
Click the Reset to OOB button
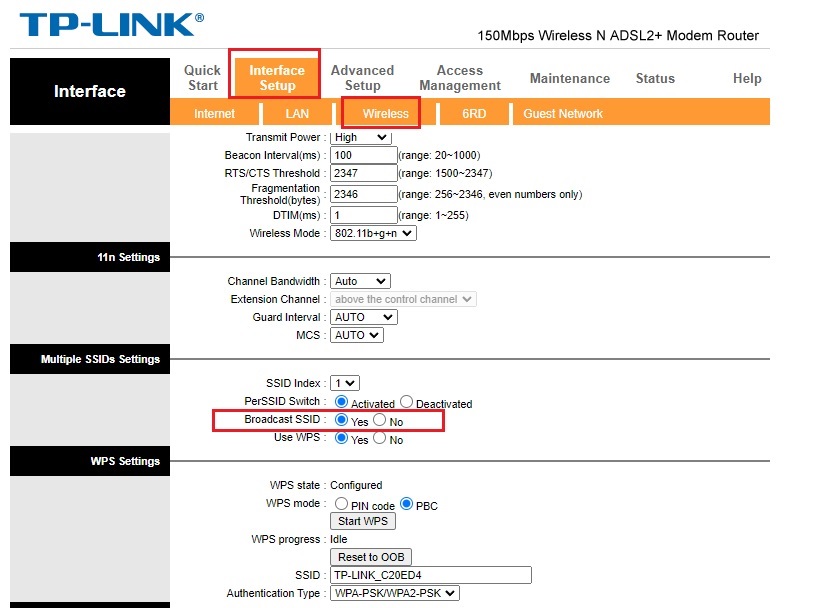pos(371,557)
